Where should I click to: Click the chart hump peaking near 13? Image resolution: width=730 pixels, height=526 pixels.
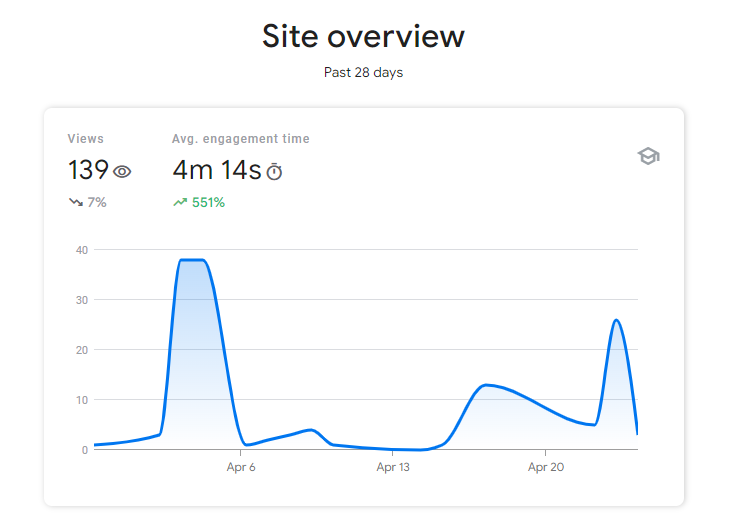pos(487,385)
